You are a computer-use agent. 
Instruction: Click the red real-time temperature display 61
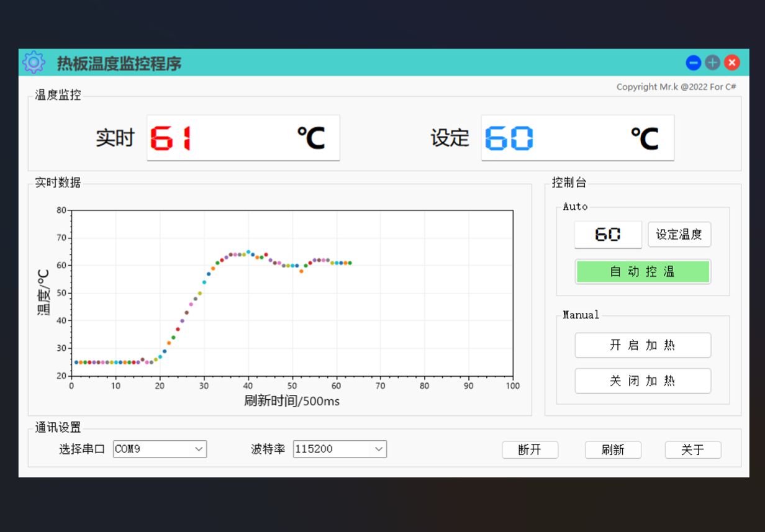[x=243, y=138]
